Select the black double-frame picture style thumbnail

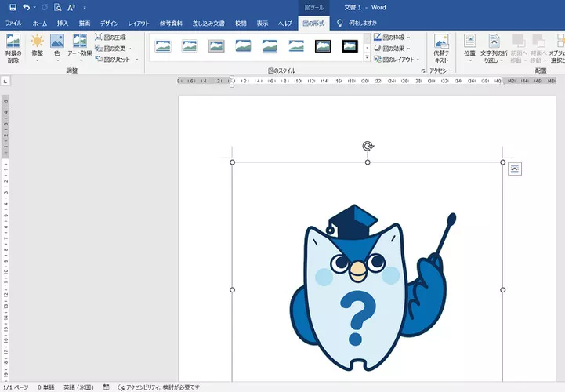[x=323, y=46]
